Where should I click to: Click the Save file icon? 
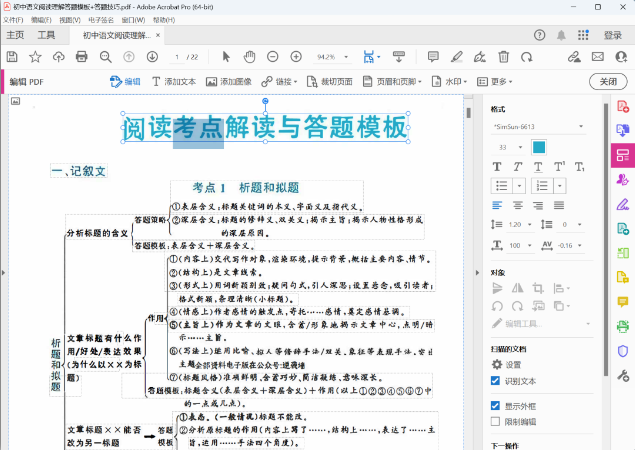tap(12, 57)
